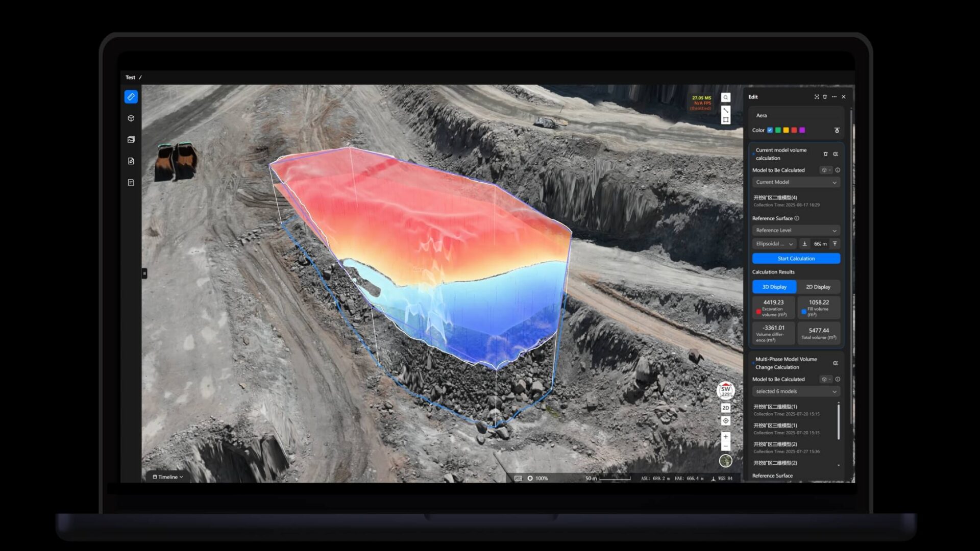Select the 3D Display results tab

point(774,287)
